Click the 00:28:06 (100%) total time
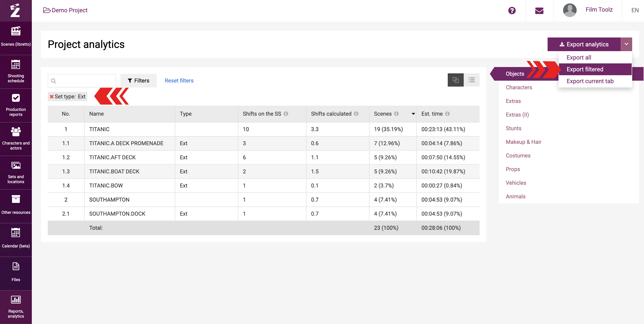 [441, 228]
